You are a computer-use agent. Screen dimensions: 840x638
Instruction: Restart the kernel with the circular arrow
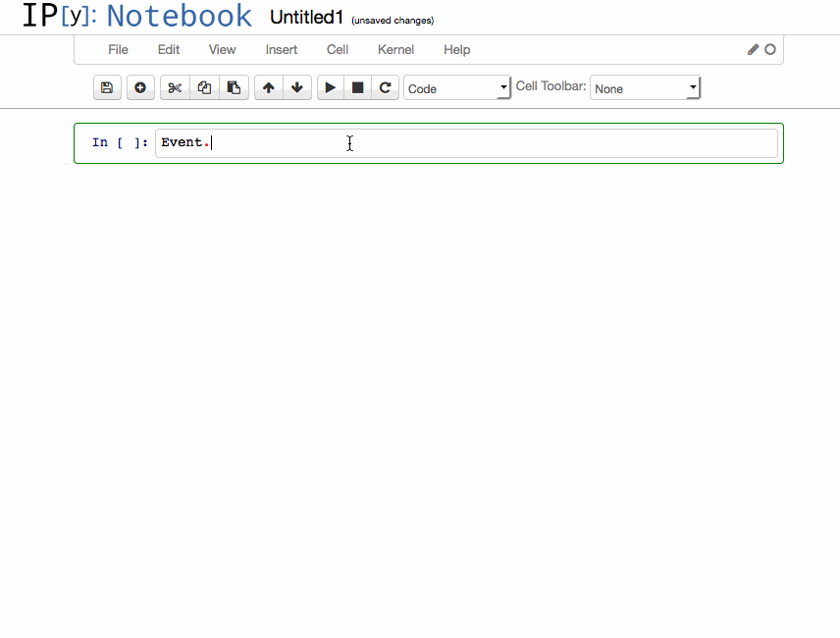pyautogui.click(x=385, y=87)
